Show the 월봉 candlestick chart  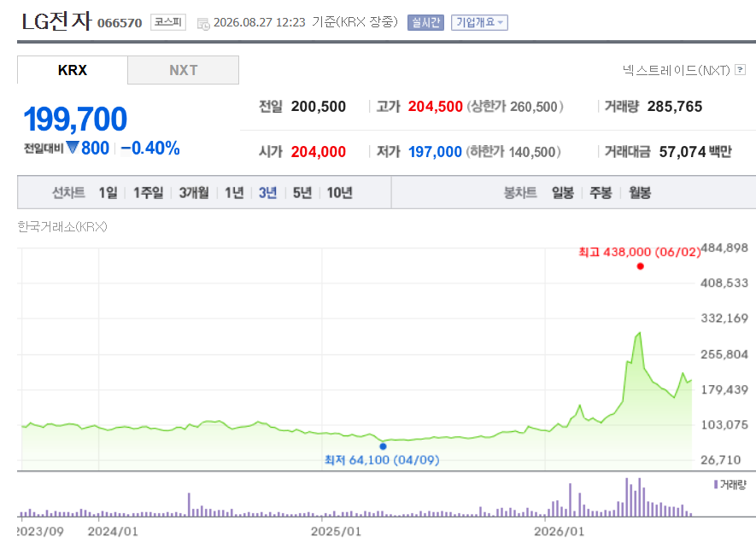tap(640, 193)
